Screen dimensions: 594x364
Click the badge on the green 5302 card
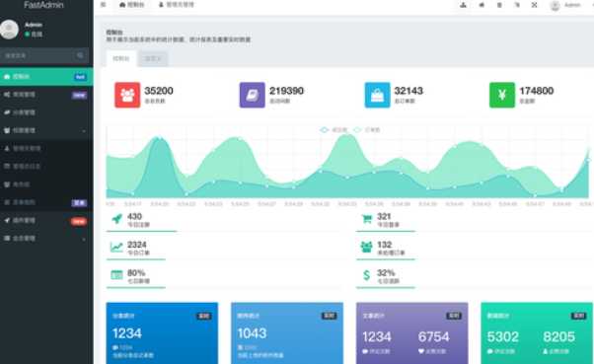click(578, 316)
